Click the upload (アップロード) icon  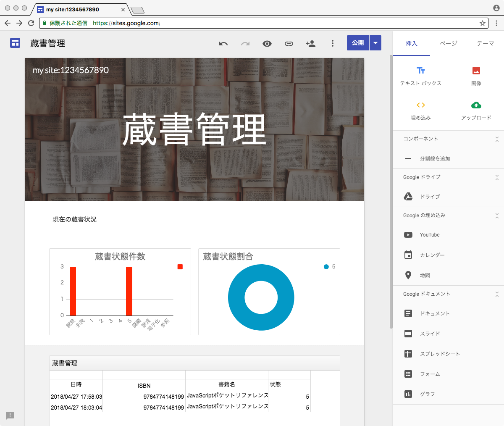click(476, 105)
